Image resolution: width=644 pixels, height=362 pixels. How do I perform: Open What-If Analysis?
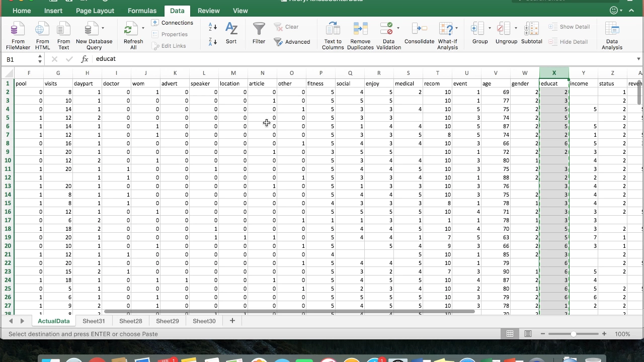[447, 36]
